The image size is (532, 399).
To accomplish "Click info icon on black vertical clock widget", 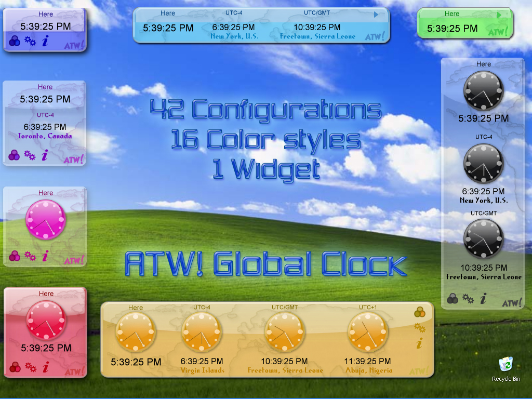I will point(483,299).
